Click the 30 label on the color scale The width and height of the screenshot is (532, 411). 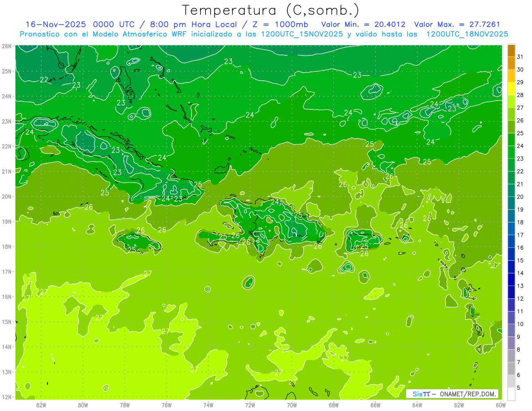tap(520, 70)
